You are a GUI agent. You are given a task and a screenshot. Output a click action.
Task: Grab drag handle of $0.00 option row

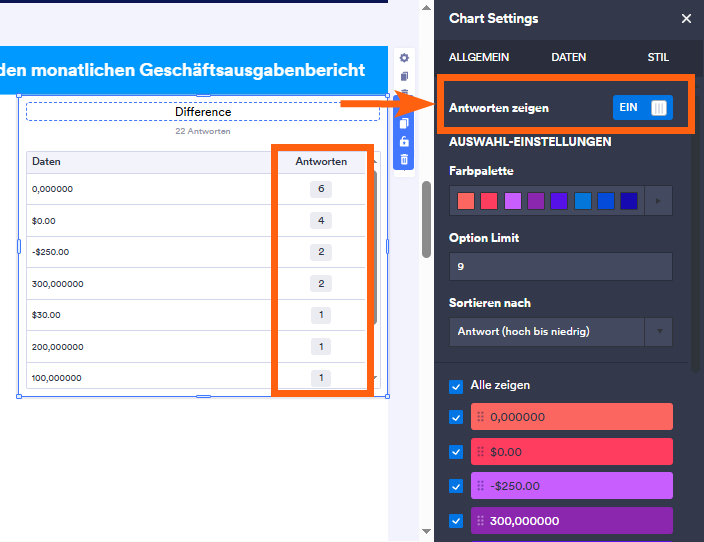[480, 452]
